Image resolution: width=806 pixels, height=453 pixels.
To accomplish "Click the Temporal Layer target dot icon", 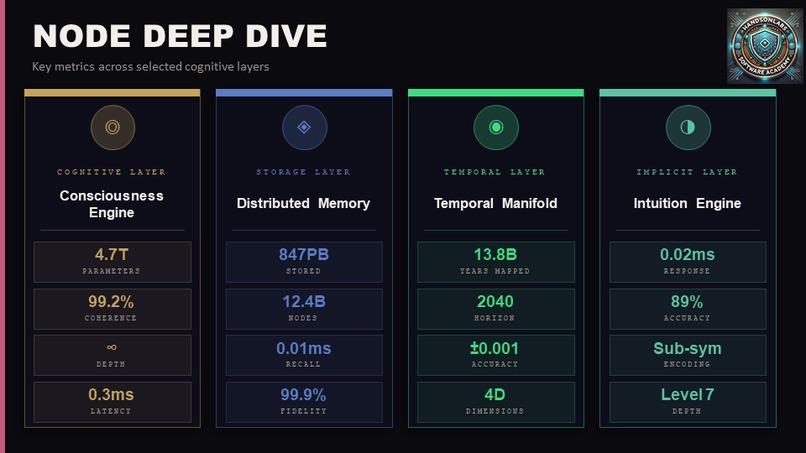I will (x=496, y=128).
